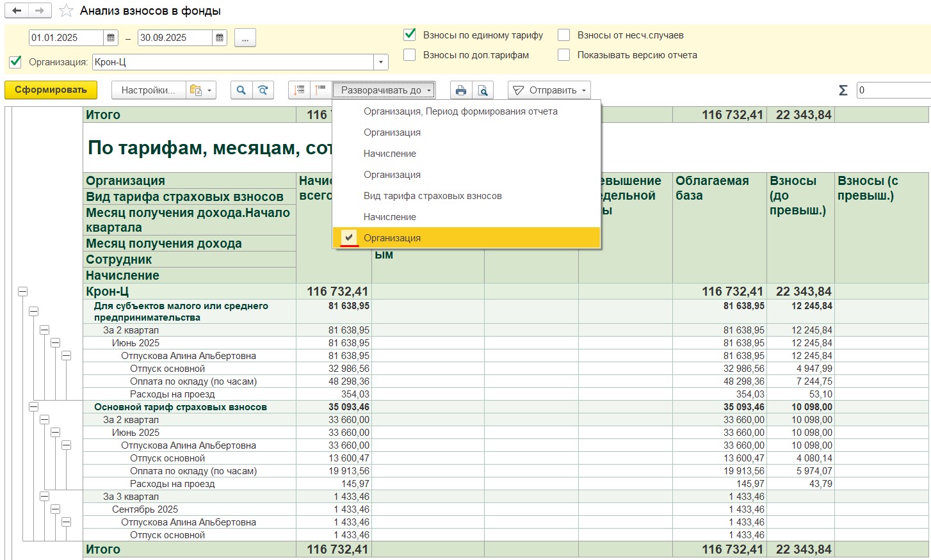The width and height of the screenshot is (931, 560).
Task: Select Вид тарифа страховых взносов menu item
Action: point(432,196)
